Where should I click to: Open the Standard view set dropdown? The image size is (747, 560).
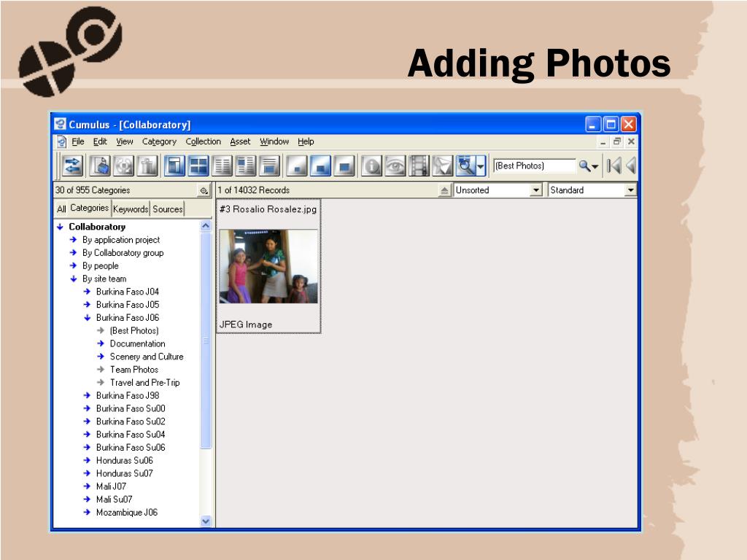pos(631,190)
